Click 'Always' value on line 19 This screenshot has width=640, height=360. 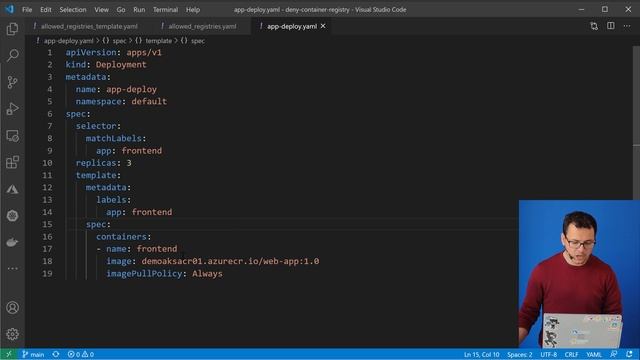tap(207, 273)
